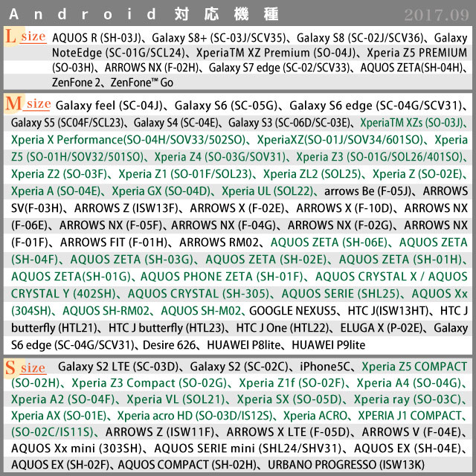Click 'ZenFone 2' text
The width and height of the screenshot is (476, 476).
pos(76,83)
